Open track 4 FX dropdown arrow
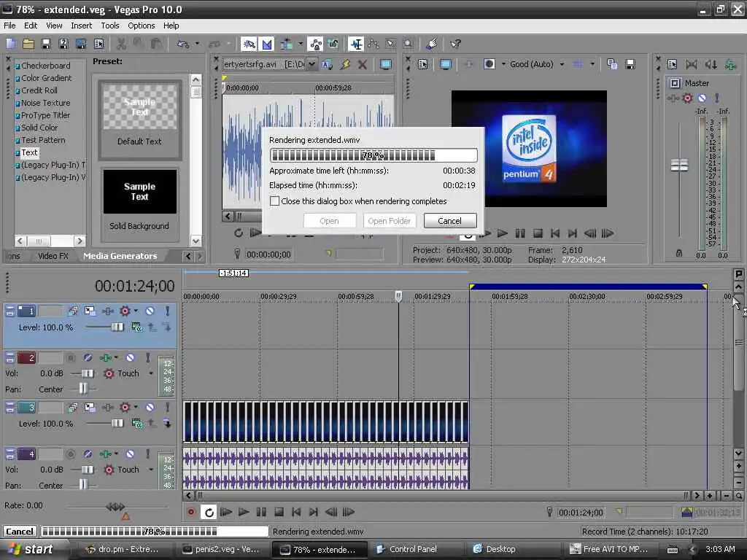Image resolution: width=747 pixels, height=560 pixels. pyautogui.click(x=116, y=454)
